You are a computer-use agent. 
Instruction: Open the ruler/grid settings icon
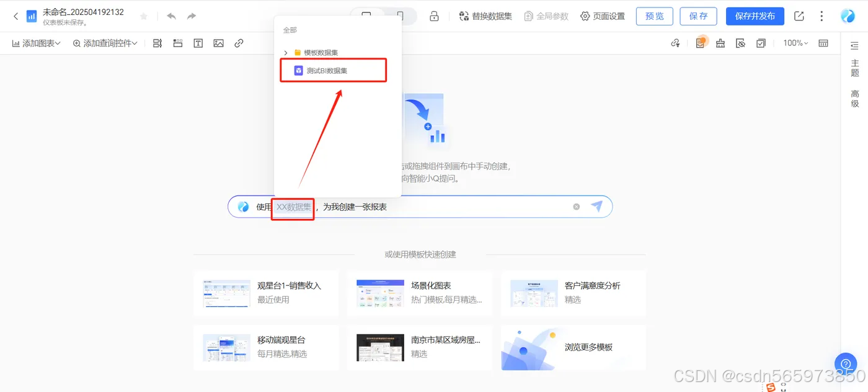(825, 43)
